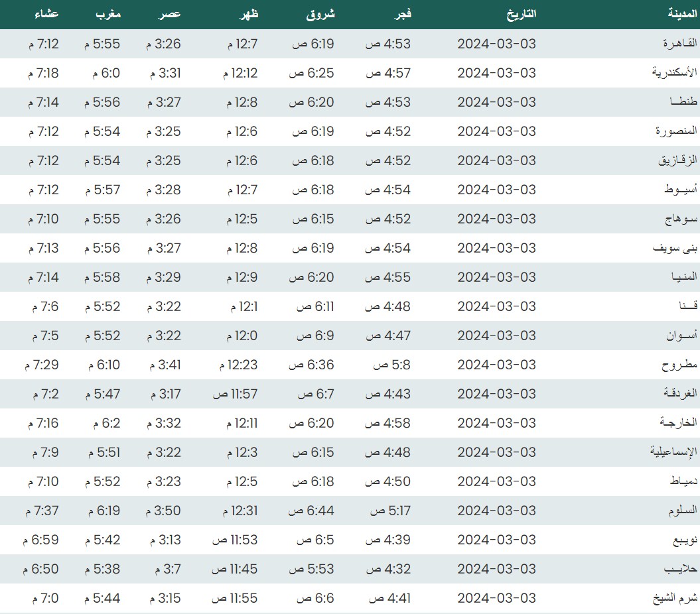
Task: Click the شرم الشيخ city name
Action: [x=675, y=598]
